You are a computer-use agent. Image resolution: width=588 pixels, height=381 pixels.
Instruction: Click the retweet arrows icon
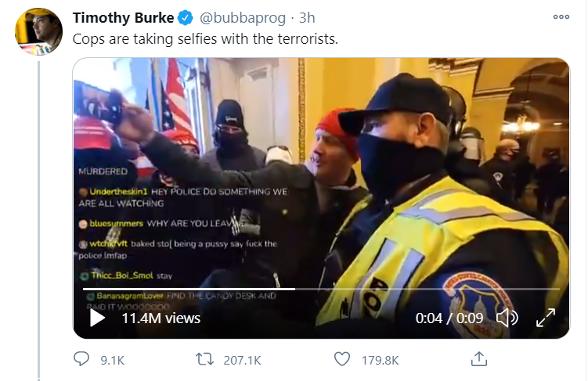coord(205,359)
